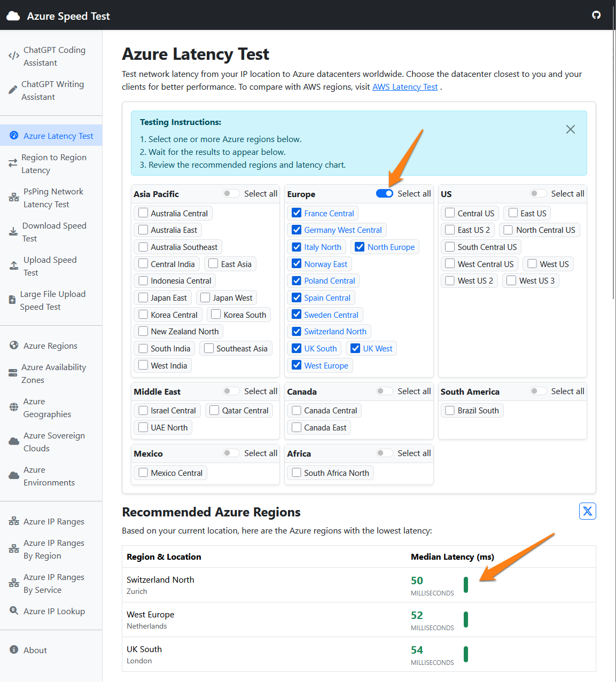
Task: Click the Azure IP Ranges By Service icon
Action: pos(14,583)
